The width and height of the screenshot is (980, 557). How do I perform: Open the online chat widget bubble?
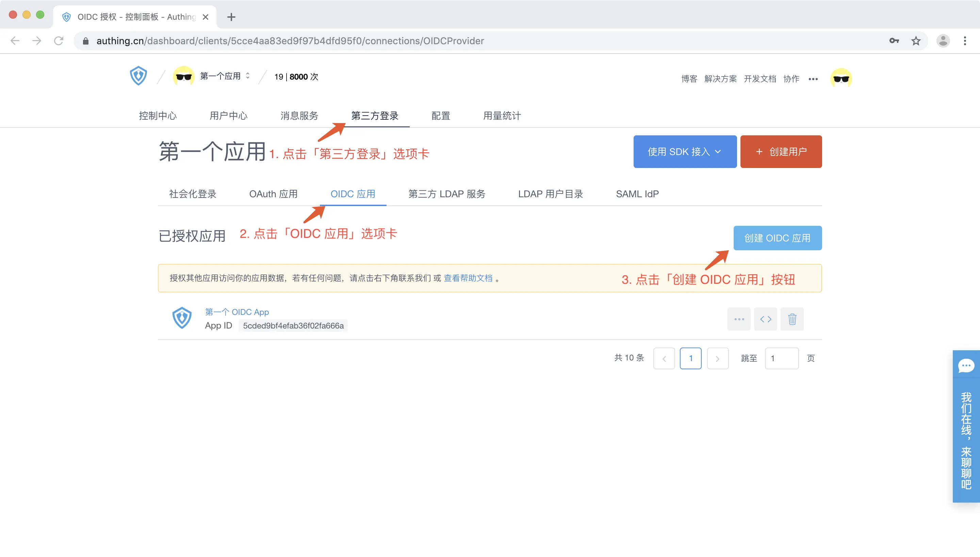[966, 366]
